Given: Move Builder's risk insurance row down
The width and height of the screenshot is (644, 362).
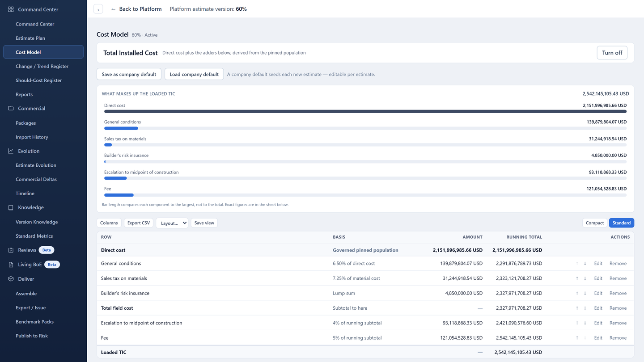Looking at the screenshot, I should point(585,293).
